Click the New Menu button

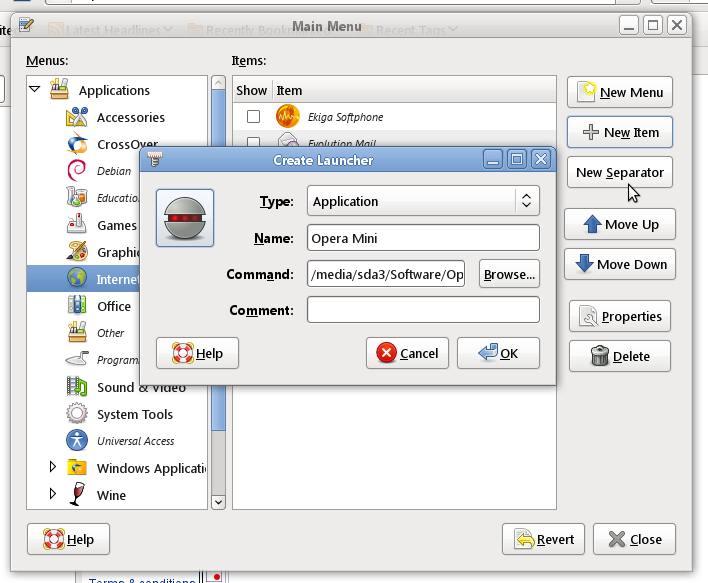coord(620,92)
